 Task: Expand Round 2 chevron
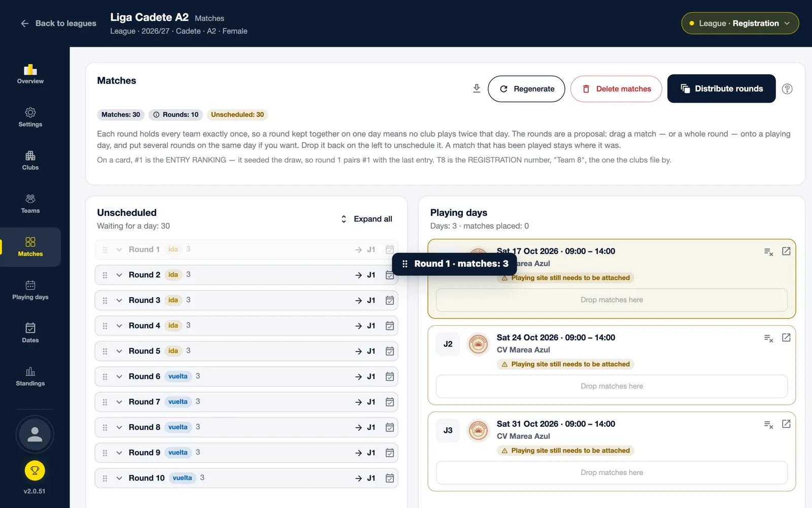point(119,275)
